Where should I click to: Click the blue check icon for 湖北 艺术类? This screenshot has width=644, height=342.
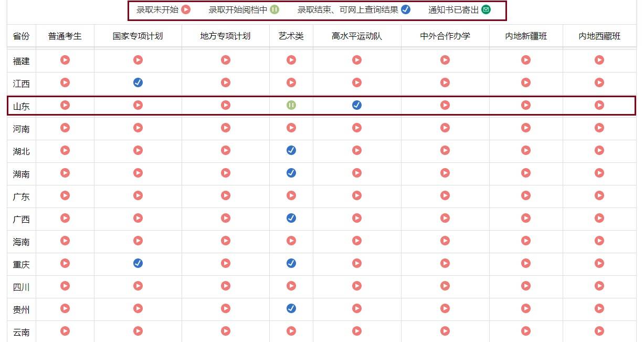click(291, 150)
